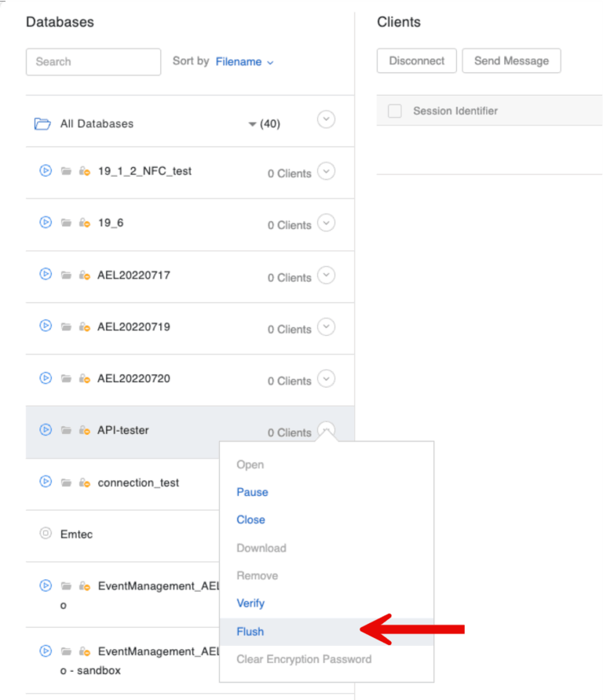The width and height of the screenshot is (603, 700).
Task: Click the lock icon for 19_1_2_NFC_test
Action: pyautogui.click(x=85, y=171)
